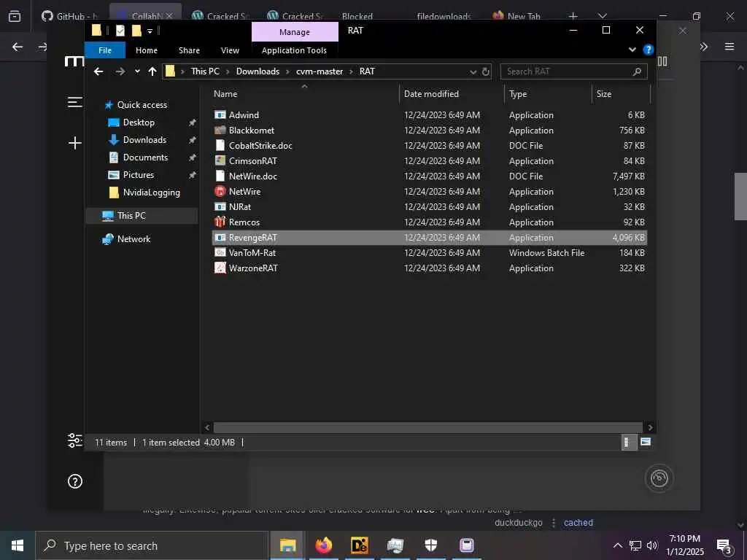Select the NJRat file icon
Screen dimensions: 747x560
[220, 206]
